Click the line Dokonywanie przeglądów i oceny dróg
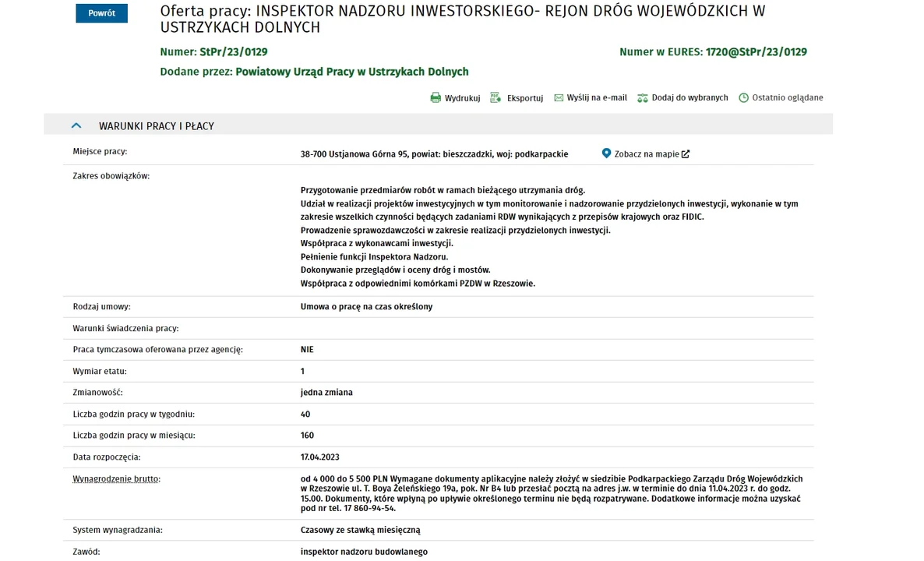 [x=396, y=270]
